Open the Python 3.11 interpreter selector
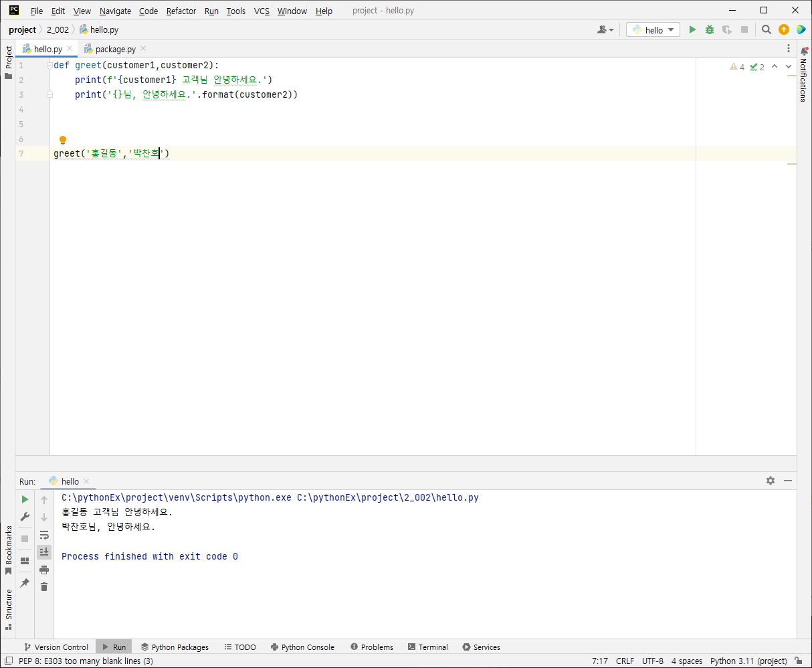This screenshot has height=668, width=812. tap(748, 661)
